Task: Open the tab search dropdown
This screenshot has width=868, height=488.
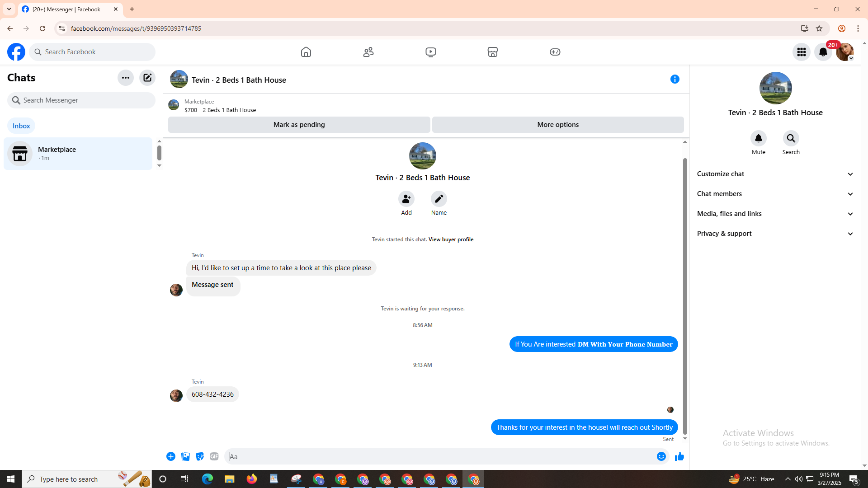Action: tap(9, 9)
